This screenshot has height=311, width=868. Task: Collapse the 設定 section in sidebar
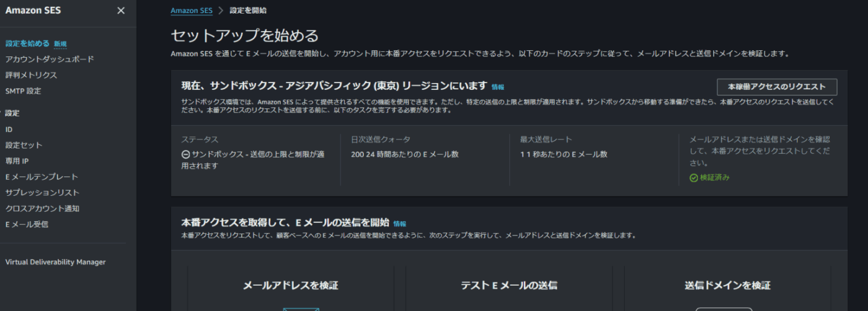click(x=12, y=113)
